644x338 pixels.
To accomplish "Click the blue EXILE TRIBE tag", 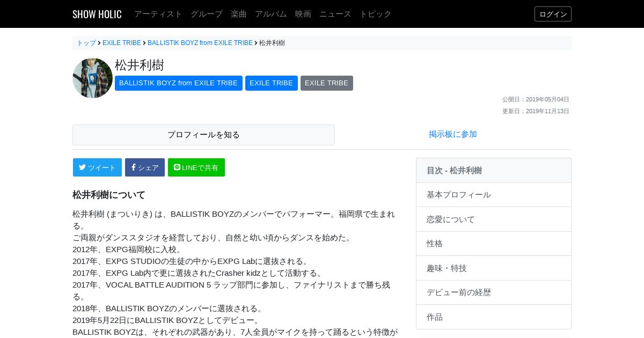I will coord(272,83).
